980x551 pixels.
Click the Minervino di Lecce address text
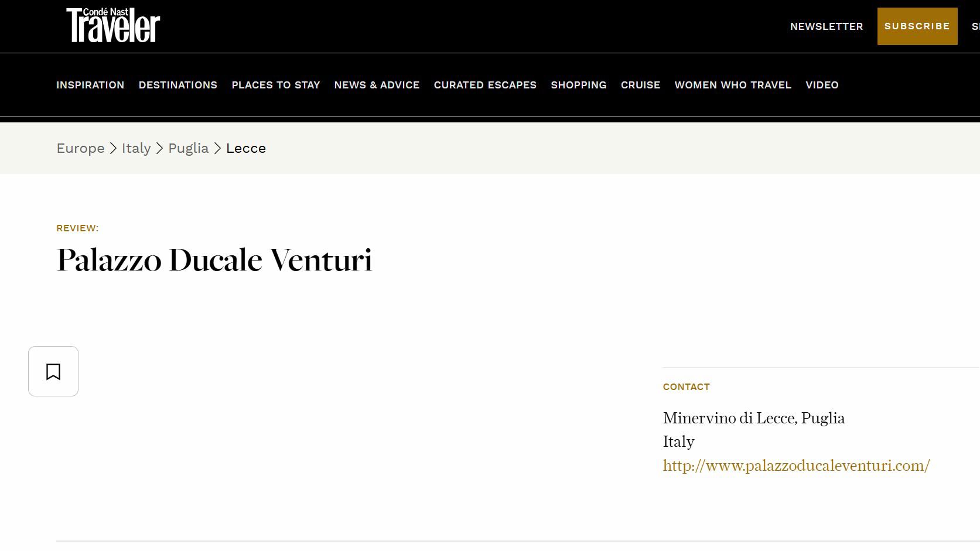click(753, 418)
